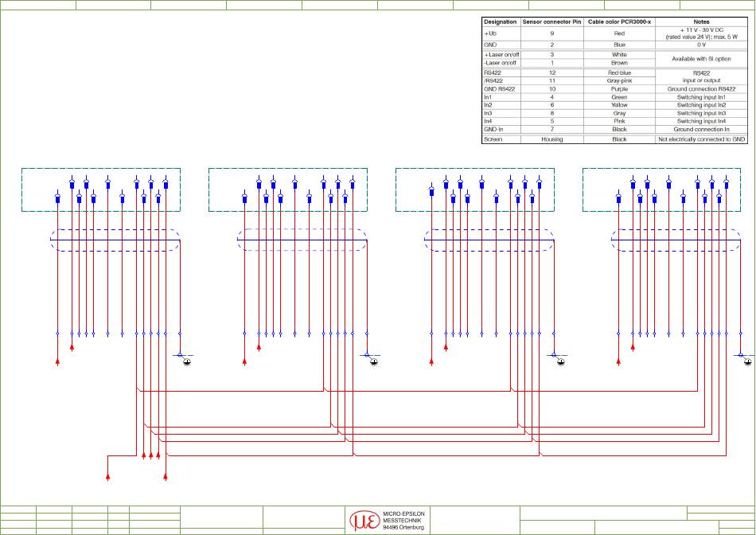Select the "Gray-pink" cable color cell
Image resolution: width=756 pixels, height=535 pixels.
(x=620, y=81)
